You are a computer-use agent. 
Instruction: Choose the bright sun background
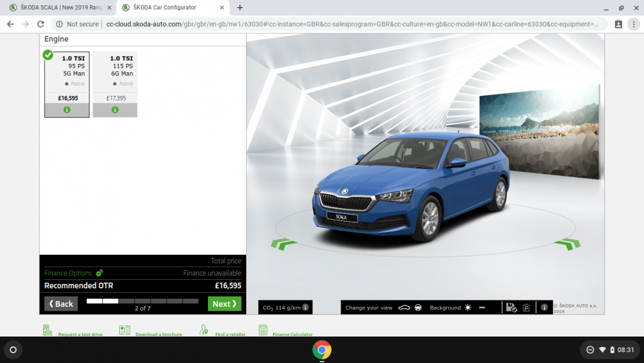[468, 308]
